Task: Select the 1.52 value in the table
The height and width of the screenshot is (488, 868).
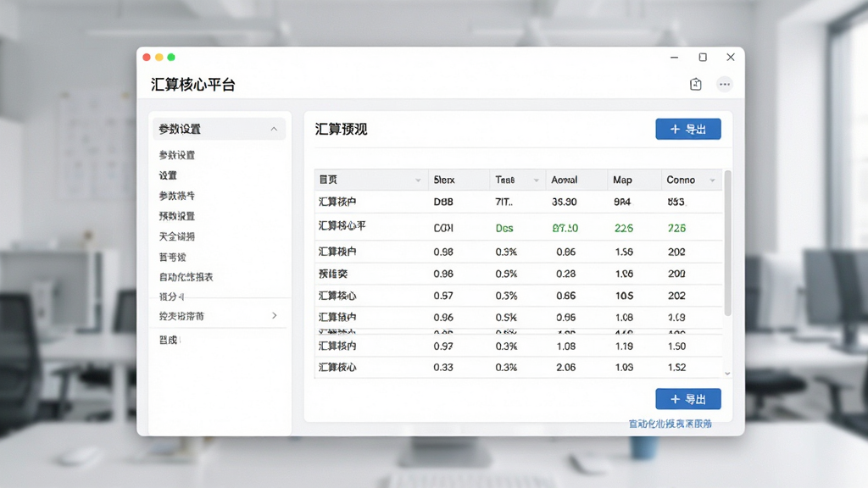Action: (676, 368)
